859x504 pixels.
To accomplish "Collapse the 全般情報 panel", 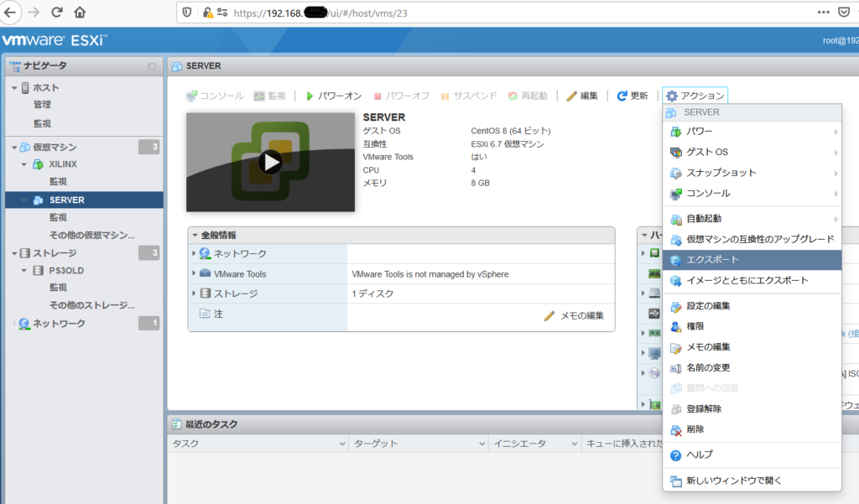I will pos(195,235).
